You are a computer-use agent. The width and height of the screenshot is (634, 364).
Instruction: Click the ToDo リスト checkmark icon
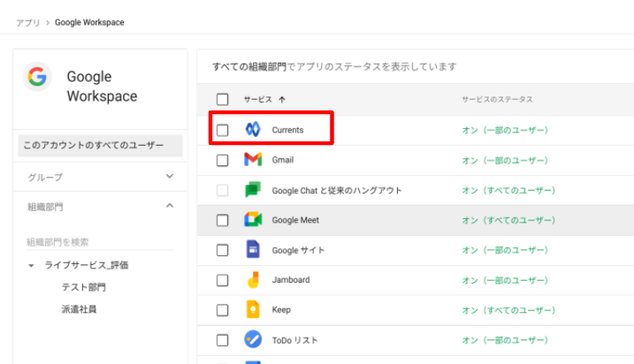(x=253, y=339)
